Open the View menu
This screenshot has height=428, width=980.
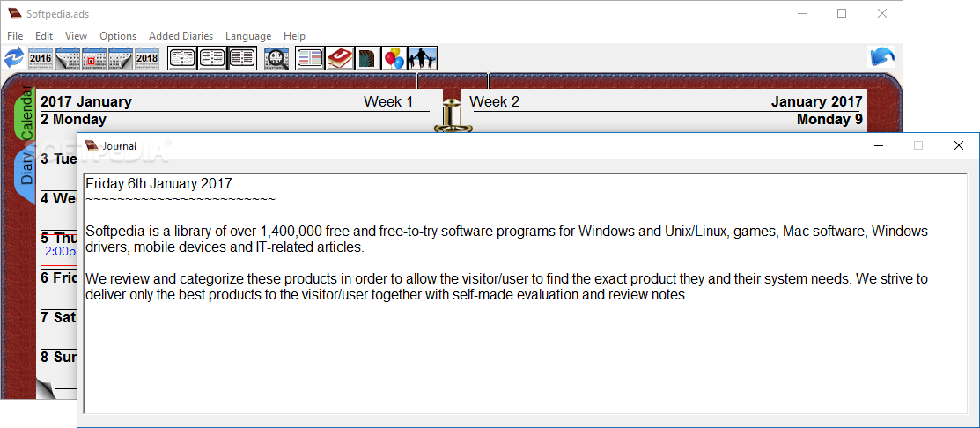click(77, 36)
